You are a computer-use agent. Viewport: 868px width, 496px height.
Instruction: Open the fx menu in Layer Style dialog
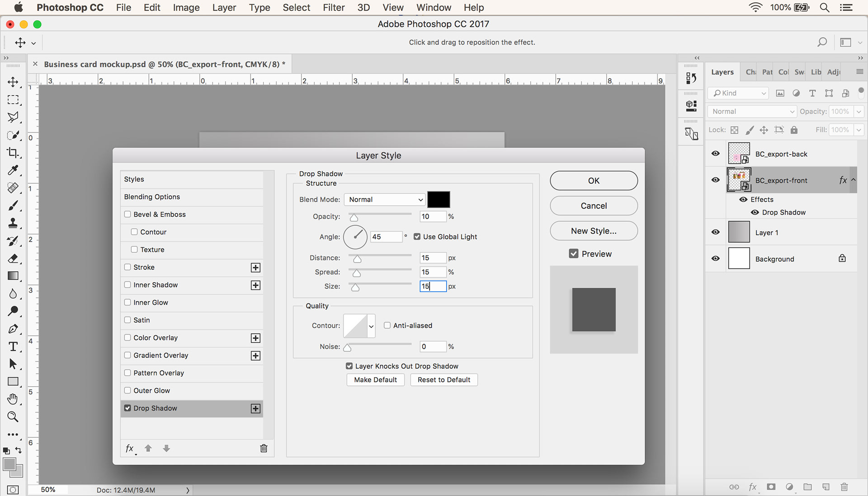tap(130, 448)
